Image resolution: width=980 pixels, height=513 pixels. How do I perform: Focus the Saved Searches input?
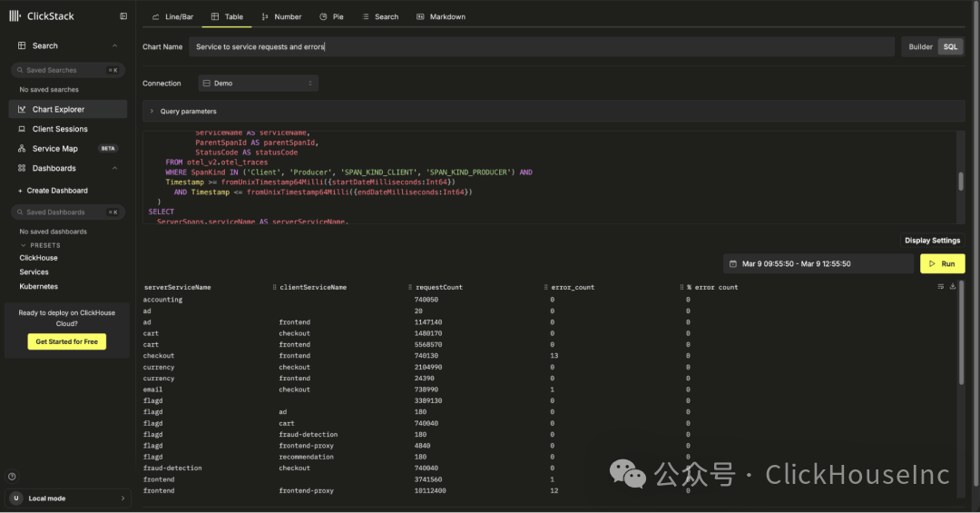point(67,70)
